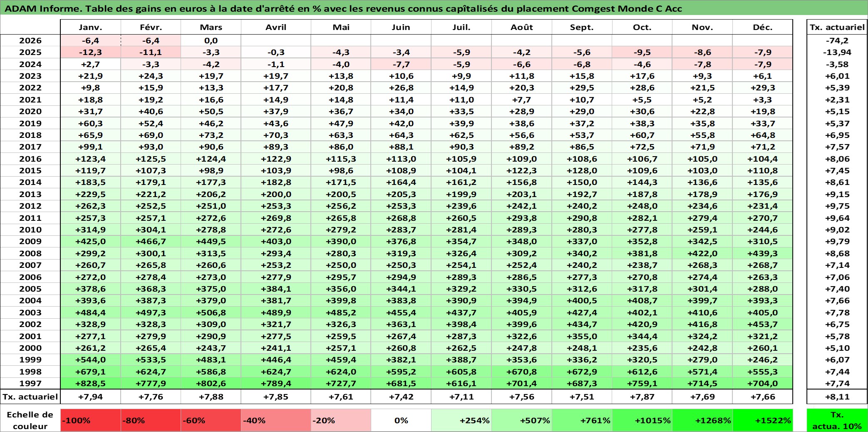This screenshot has height=432, width=868.
Task: Select the +828,5 cell in row 1997
Action: (90, 383)
